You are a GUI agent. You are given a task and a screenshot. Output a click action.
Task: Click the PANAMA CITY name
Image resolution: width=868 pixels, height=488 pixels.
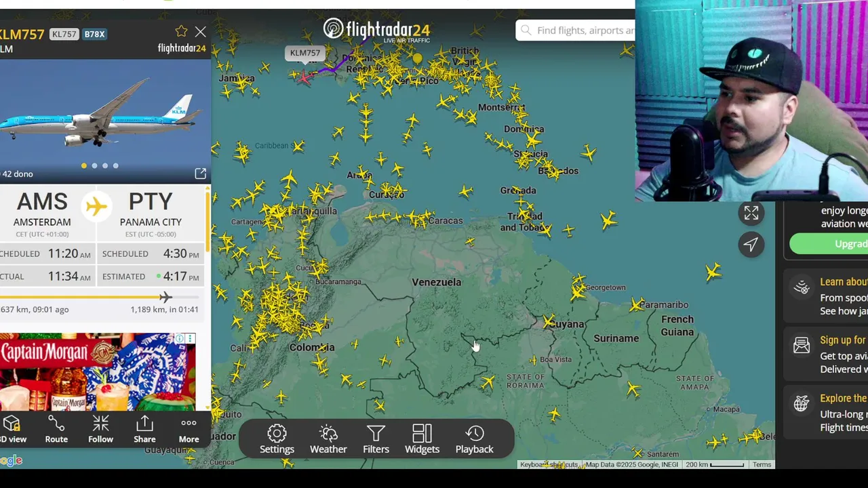tap(151, 222)
